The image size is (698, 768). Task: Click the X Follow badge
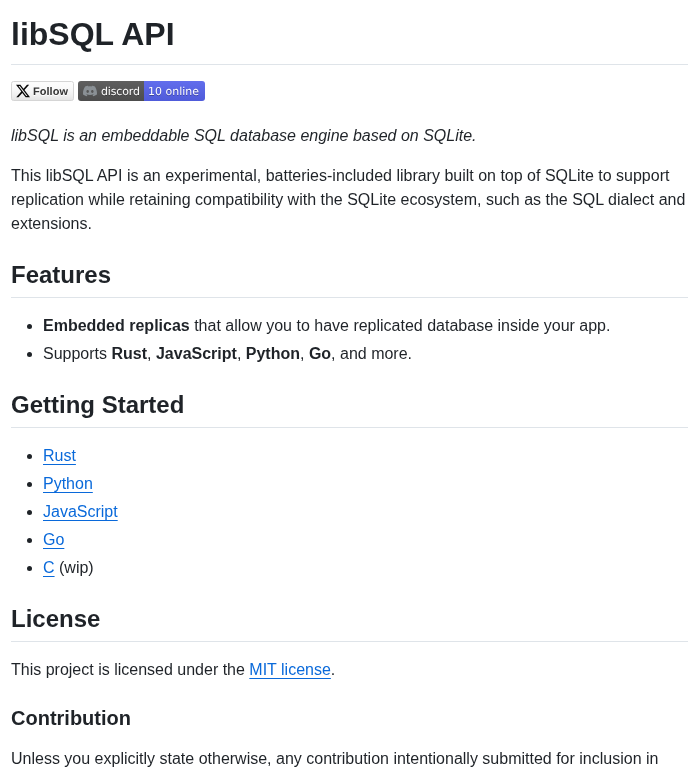tap(43, 91)
